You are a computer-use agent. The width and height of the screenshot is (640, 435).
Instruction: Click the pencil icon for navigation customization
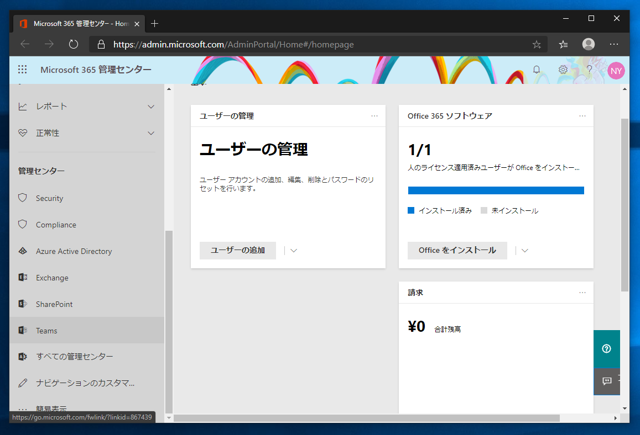point(22,383)
